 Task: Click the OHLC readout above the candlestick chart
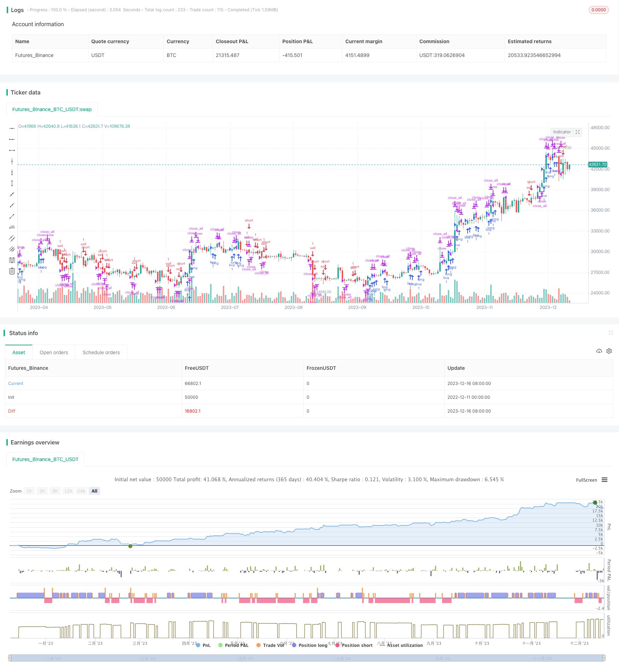pyautogui.click(x=74, y=126)
